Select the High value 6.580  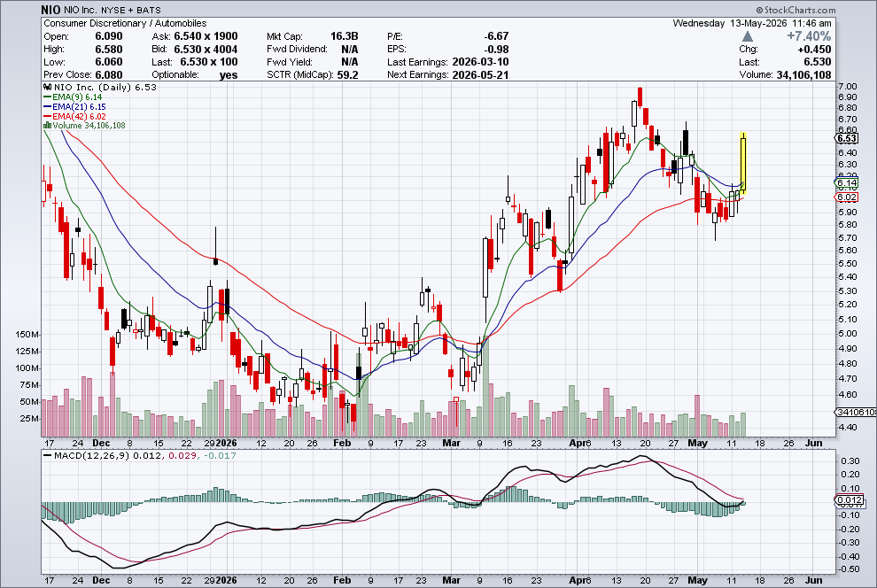click(x=108, y=50)
